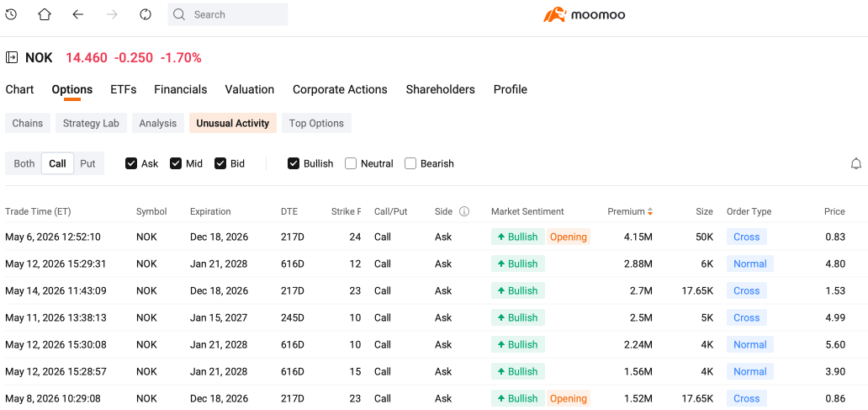
Task: Click Normal order type in 4.80 price row
Action: coord(750,264)
